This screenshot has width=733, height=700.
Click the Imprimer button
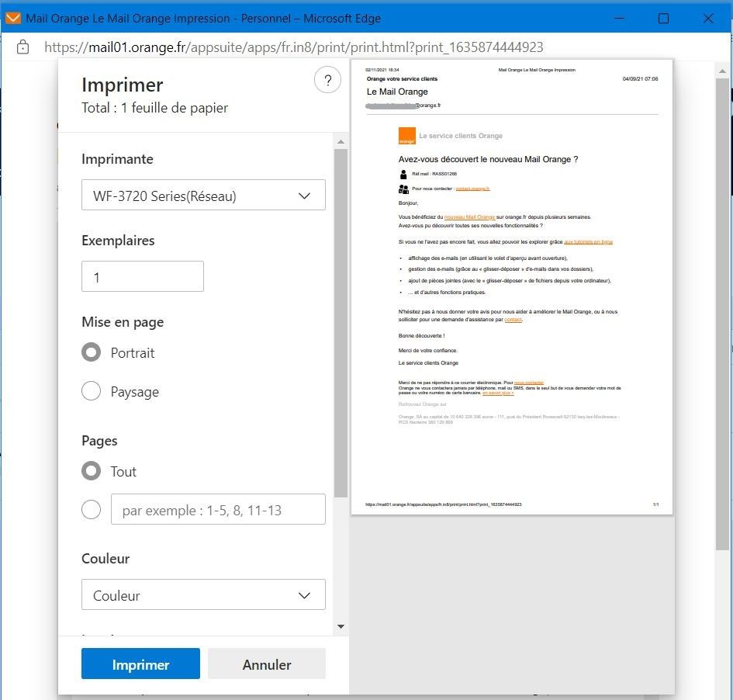click(140, 664)
